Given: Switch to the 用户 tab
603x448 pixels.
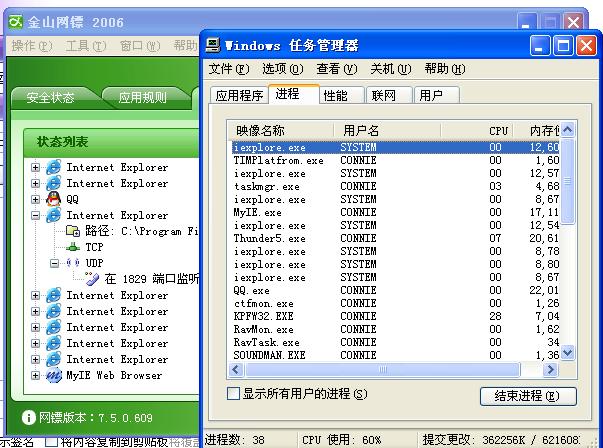Looking at the screenshot, I should [x=437, y=95].
